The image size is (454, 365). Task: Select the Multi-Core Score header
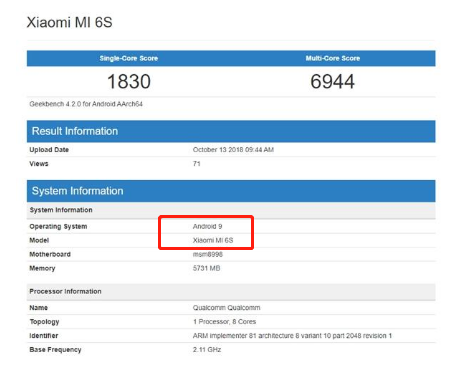333,58
